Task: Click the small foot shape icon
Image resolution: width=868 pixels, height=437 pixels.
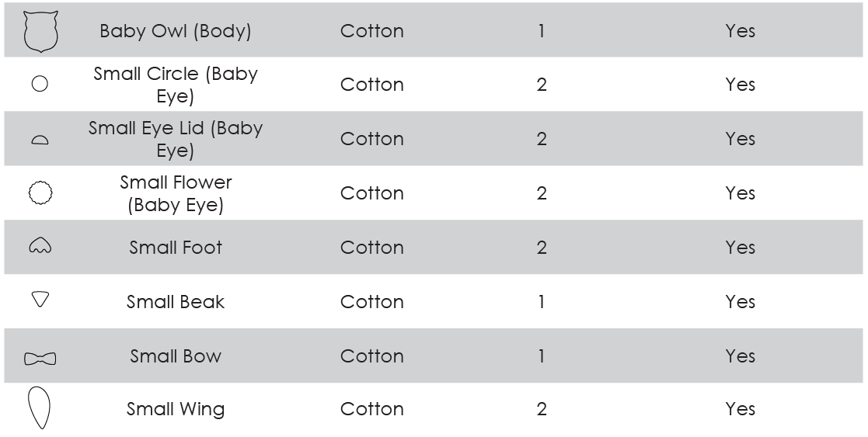Action: coord(40,245)
